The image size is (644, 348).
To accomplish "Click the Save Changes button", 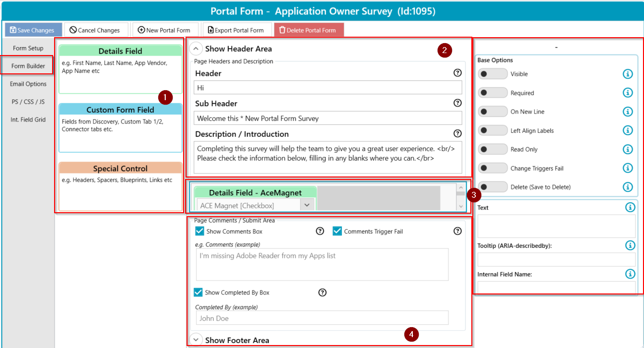I will coord(33,30).
